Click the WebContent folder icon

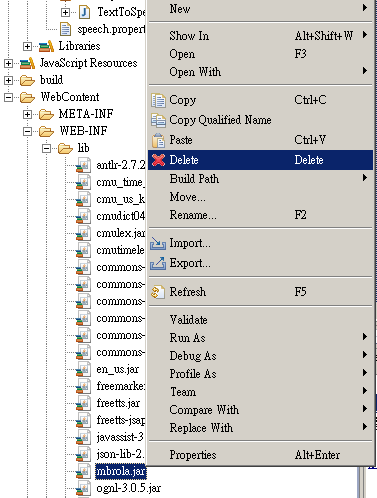27,97
